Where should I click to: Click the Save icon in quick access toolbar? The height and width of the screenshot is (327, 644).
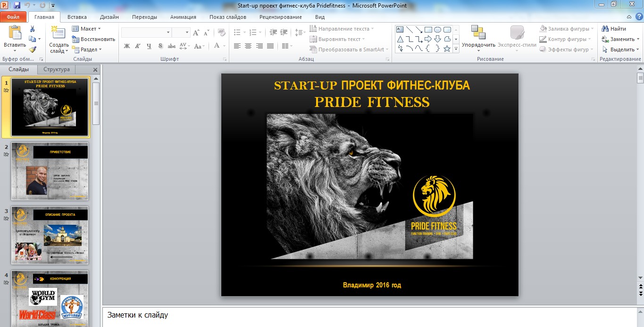(17, 5)
